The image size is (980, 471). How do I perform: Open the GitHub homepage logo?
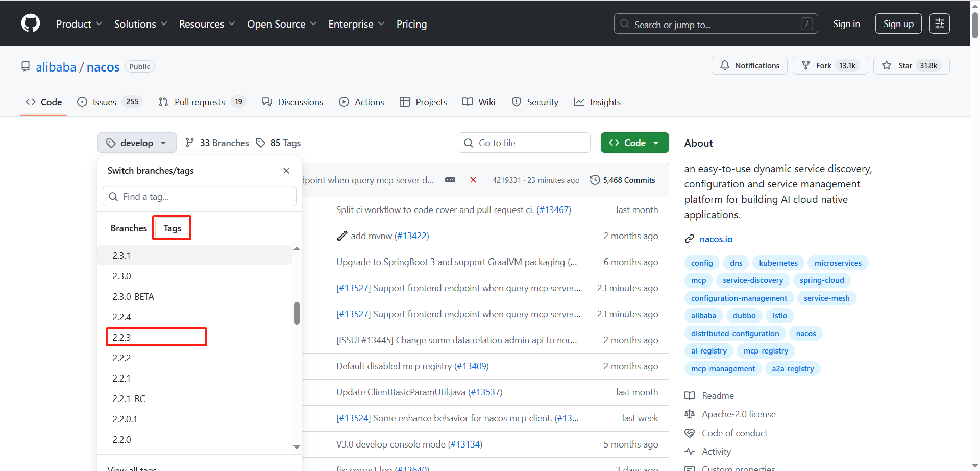point(31,23)
